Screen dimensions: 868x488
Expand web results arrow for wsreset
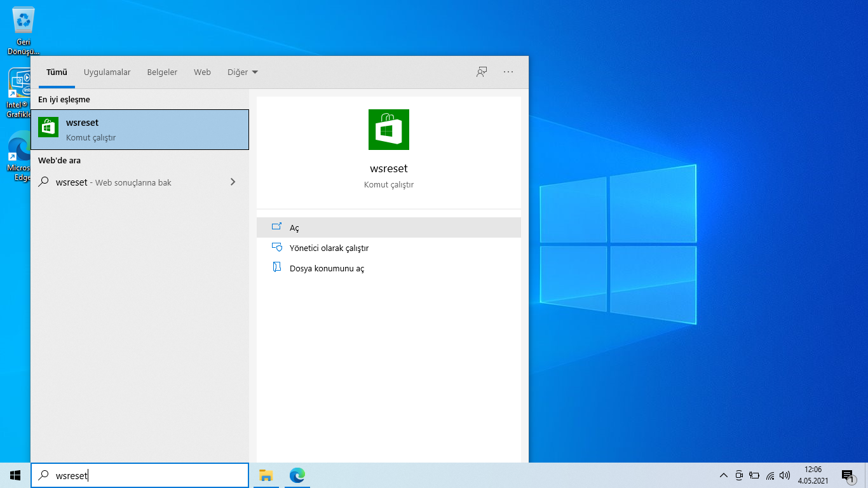click(x=233, y=182)
